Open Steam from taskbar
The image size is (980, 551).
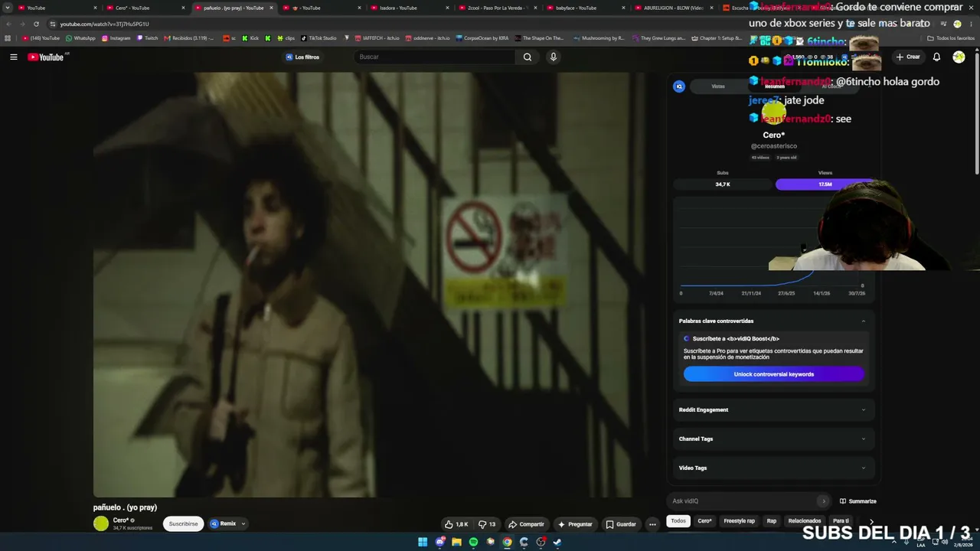557,542
